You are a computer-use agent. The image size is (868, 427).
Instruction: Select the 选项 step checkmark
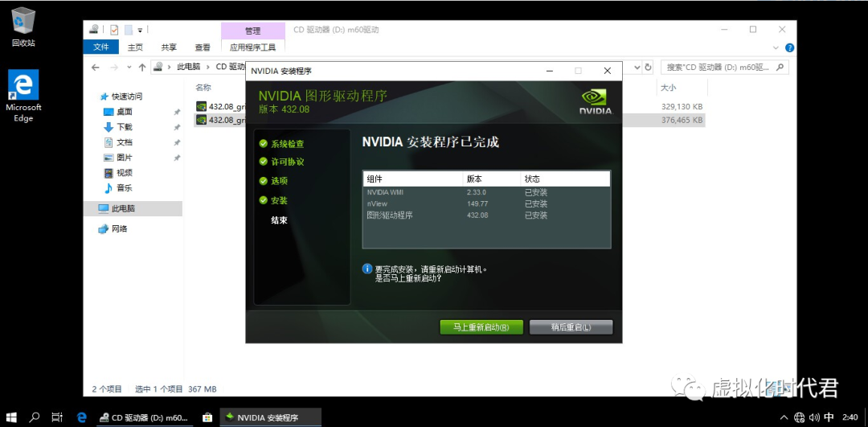pyautogui.click(x=264, y=181)
